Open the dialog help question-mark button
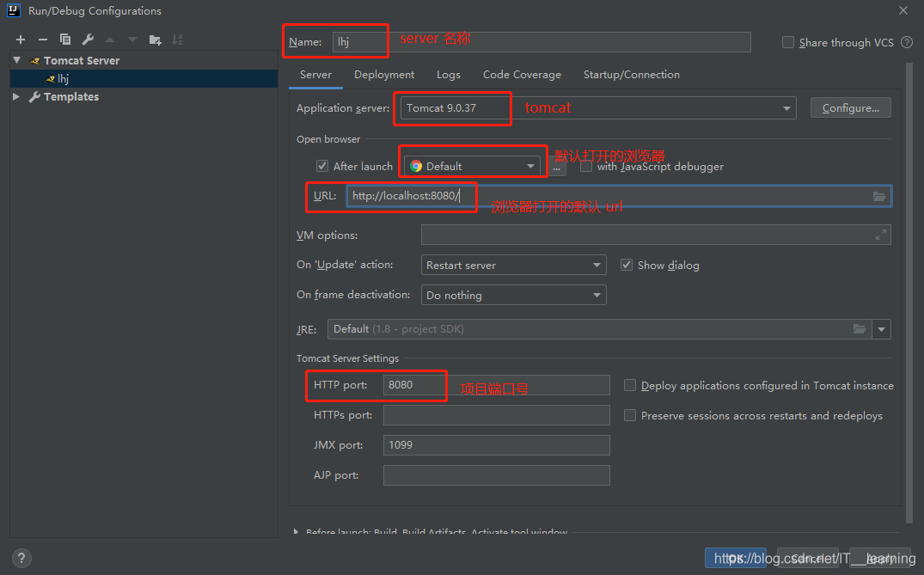This screenshot has height=575, width=924. pyautogui.click(x=21, y=558)
